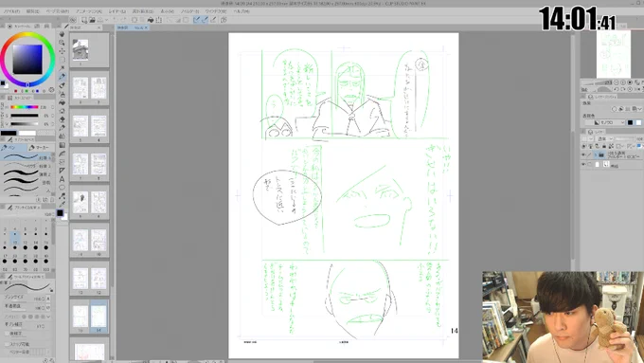Open page 1 thumbnail in page manager

(80, 49)
